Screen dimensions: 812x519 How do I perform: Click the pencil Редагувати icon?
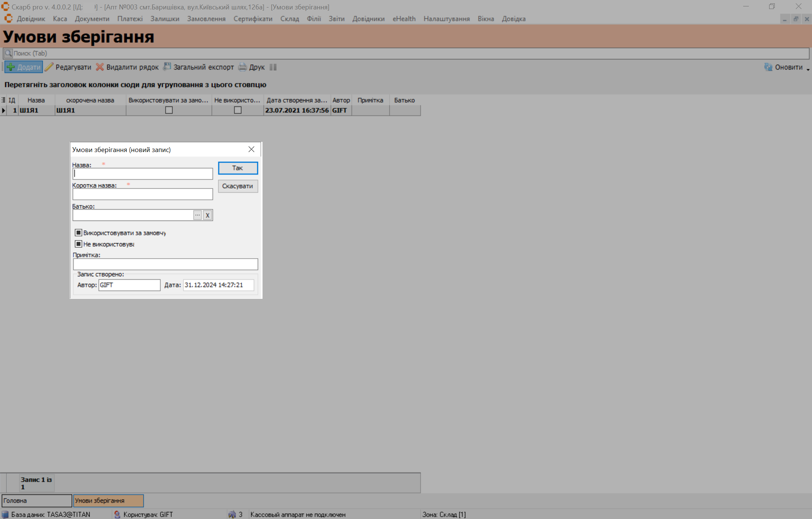pos(49,67)
